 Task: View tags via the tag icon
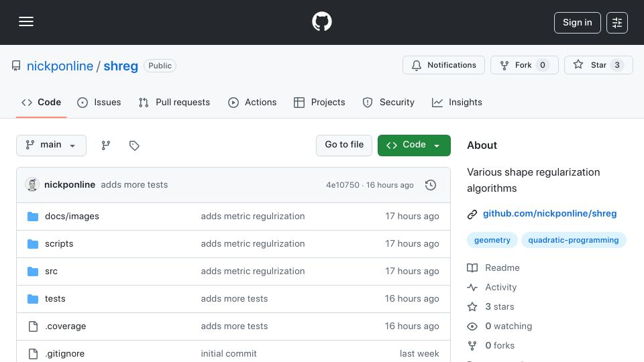(134, 145)
